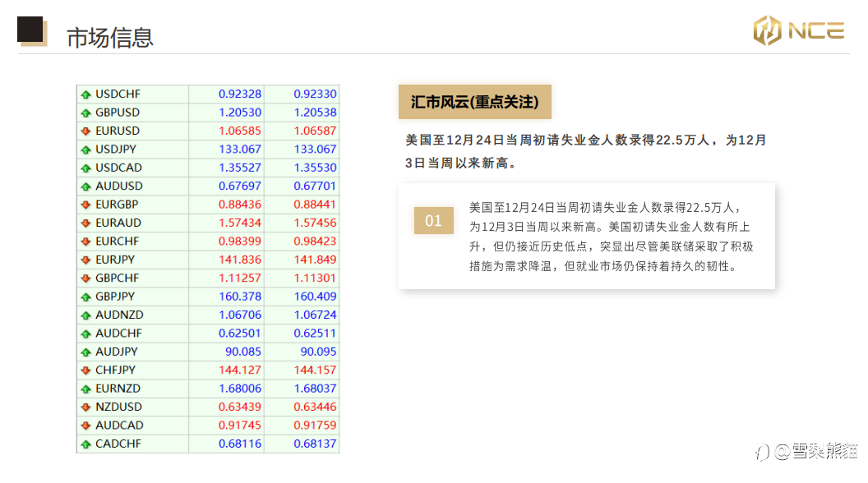Viewport: 868px width, 483px height.
Task: Click the green up arrow beside USDCHF
Action: [x=85, y=94]
